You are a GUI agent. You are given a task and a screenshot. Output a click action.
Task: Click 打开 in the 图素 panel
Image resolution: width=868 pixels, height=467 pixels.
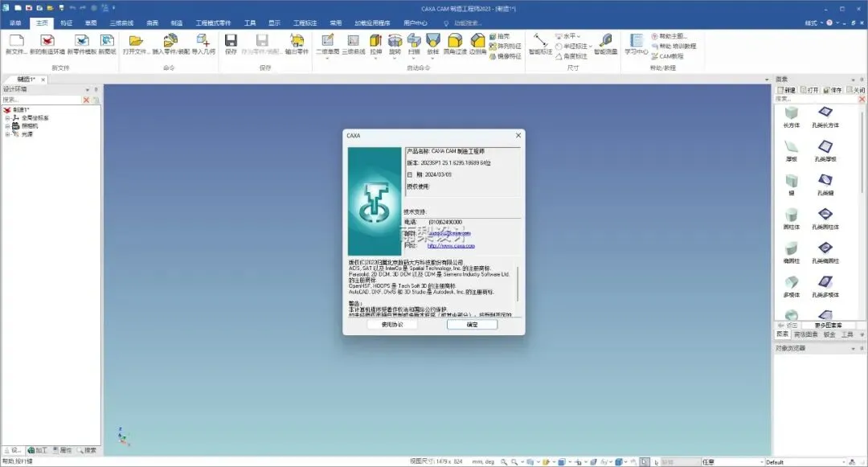809,90
